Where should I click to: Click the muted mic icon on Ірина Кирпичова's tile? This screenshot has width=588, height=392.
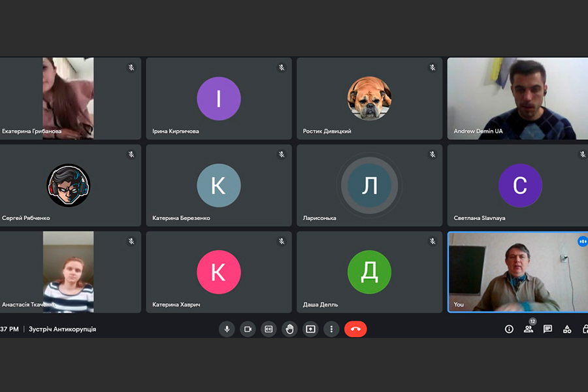(x=282, y=67)
